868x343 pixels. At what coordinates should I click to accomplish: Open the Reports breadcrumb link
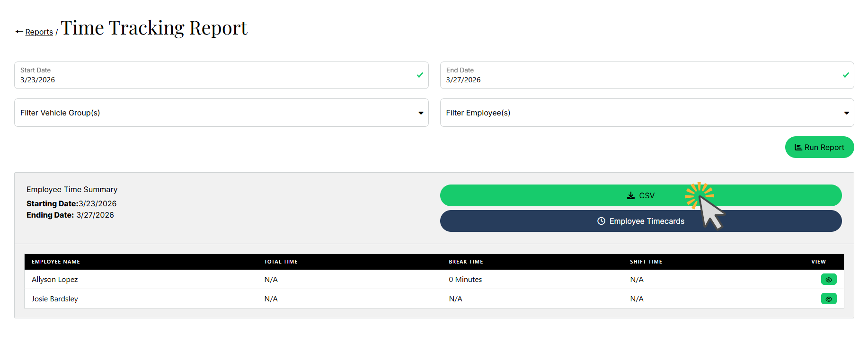pyautogui.click(x=39, y=32)
